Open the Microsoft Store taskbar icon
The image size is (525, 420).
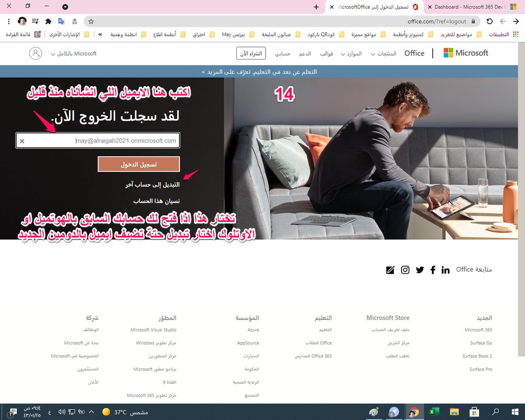click(x=474, y=412)
